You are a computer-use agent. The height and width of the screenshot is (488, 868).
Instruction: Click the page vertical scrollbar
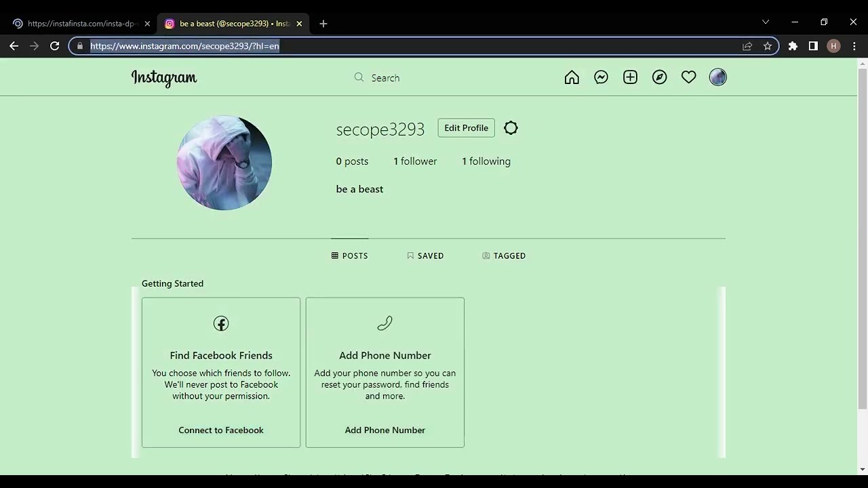coord(863,237)
